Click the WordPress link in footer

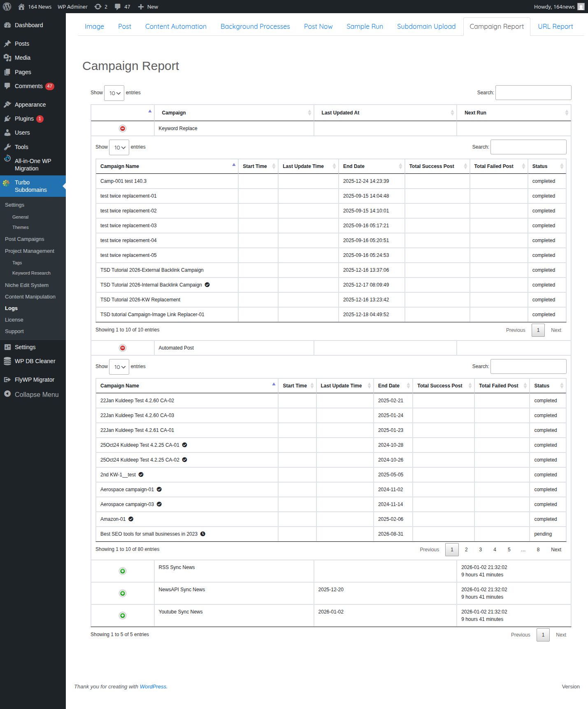pyautogui.click(x=153, y=686)
